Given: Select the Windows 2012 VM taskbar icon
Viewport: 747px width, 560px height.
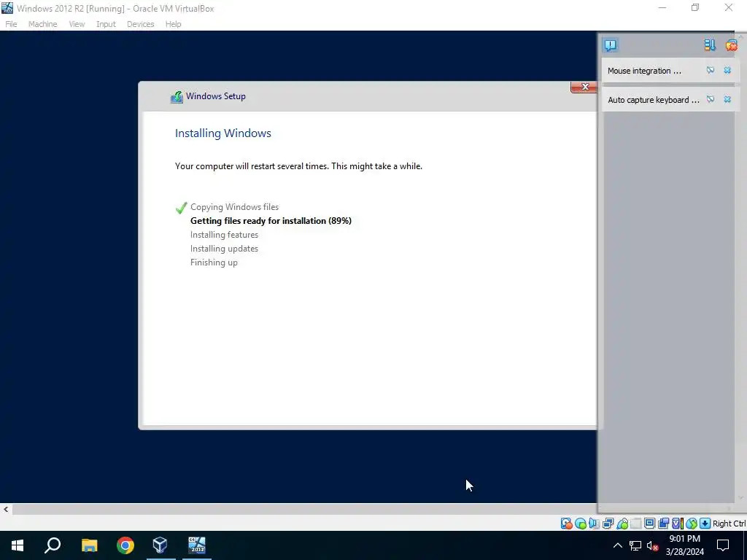Looking at the screenshot, I should coord(197,545).
